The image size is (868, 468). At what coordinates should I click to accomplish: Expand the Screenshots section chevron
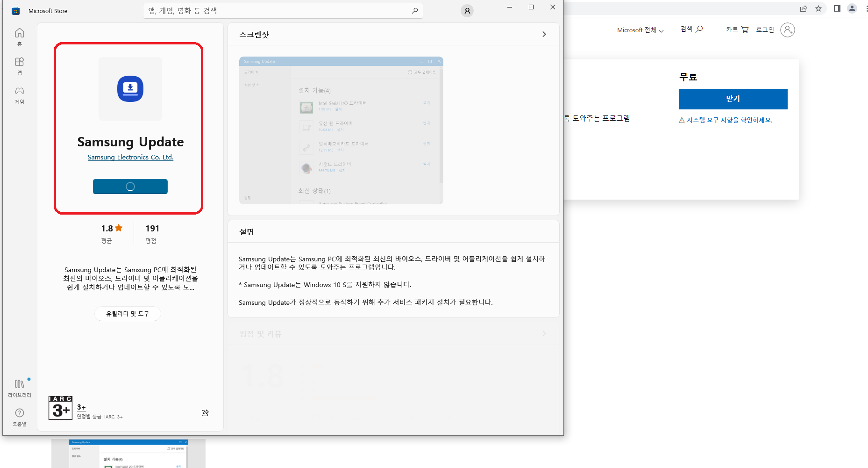pyautogui.click(x=544, y=34)
